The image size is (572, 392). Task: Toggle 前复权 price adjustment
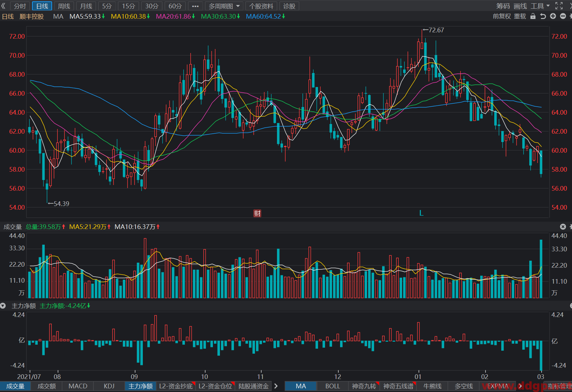click(x=502, y=16)
